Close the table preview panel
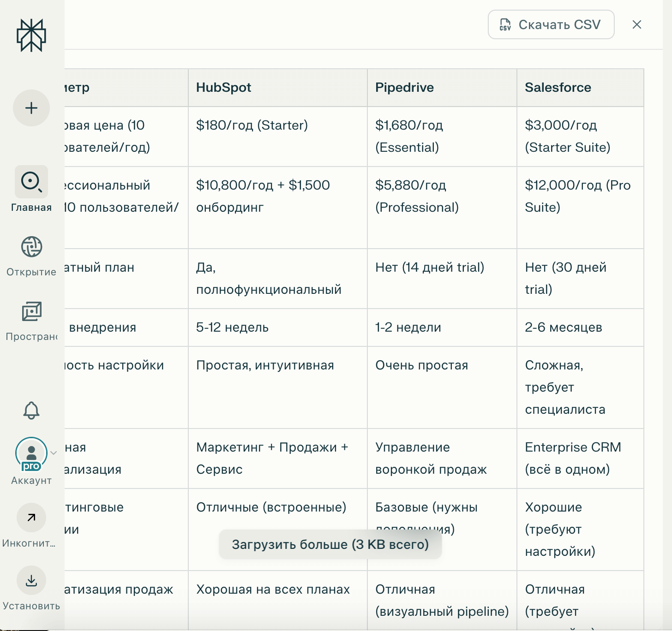 [x=637, y=24]
